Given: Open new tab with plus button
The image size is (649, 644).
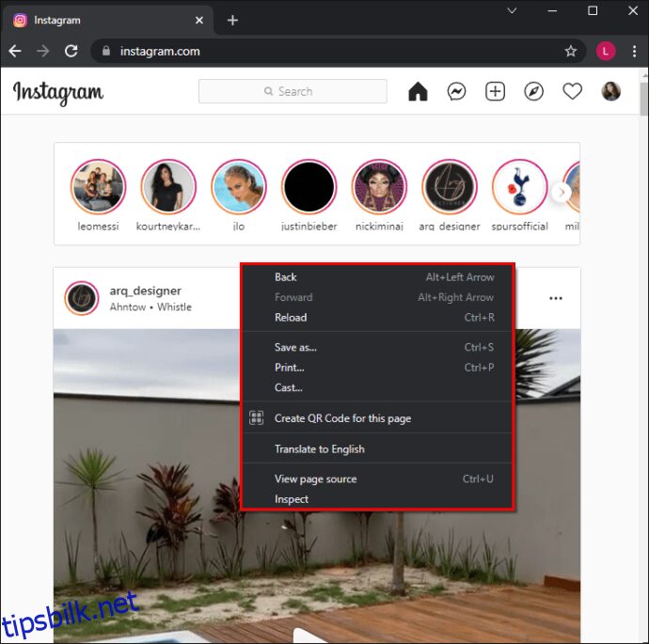Looking at the screenshot, I should coord(232,21).
